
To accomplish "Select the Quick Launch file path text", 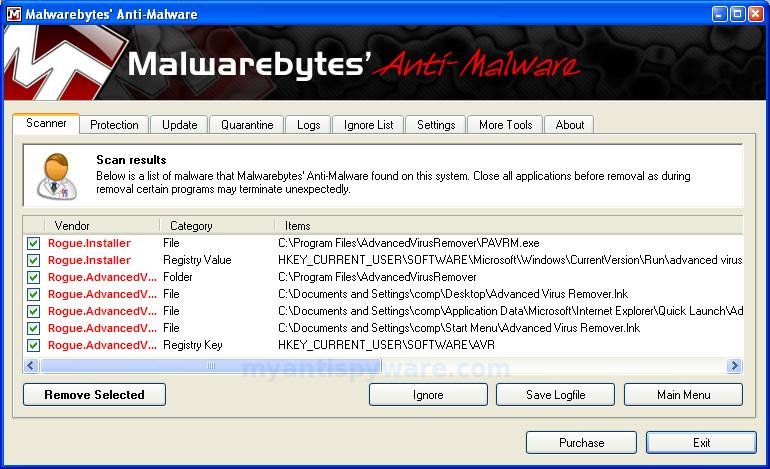I will [510, 311].
